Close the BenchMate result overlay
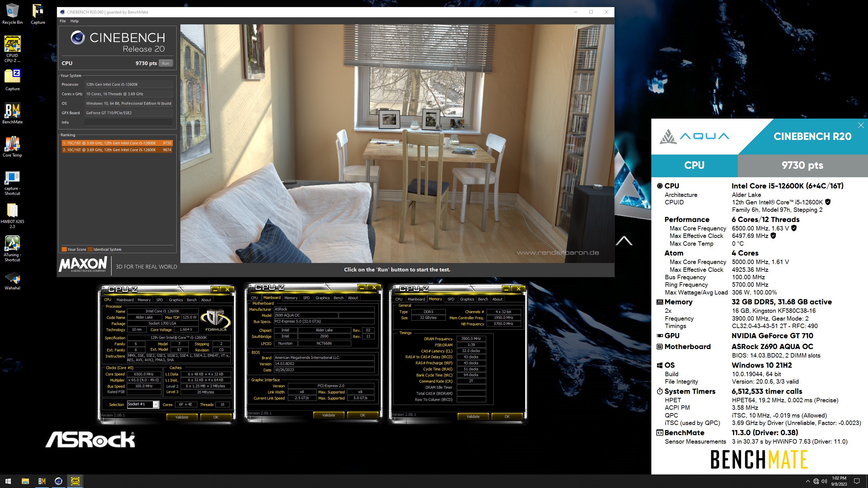Viewport: 868px width, 488px height. coord(861,125)
